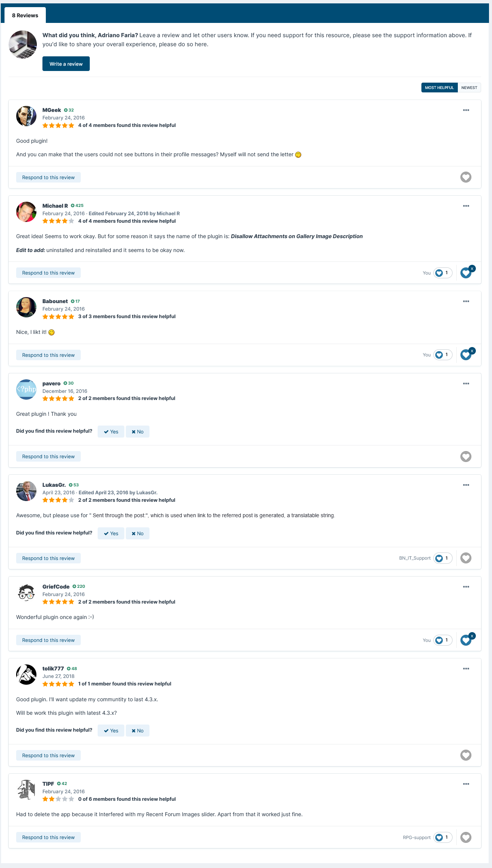Click the Write a review button
Image resolution: width=492 pixels, height=868 pixels.
pyautogui.click(x=66, y=64)
